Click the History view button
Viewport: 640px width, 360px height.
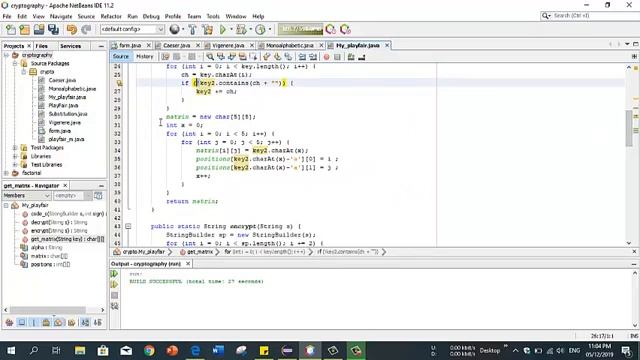click(x=144, y=57)
